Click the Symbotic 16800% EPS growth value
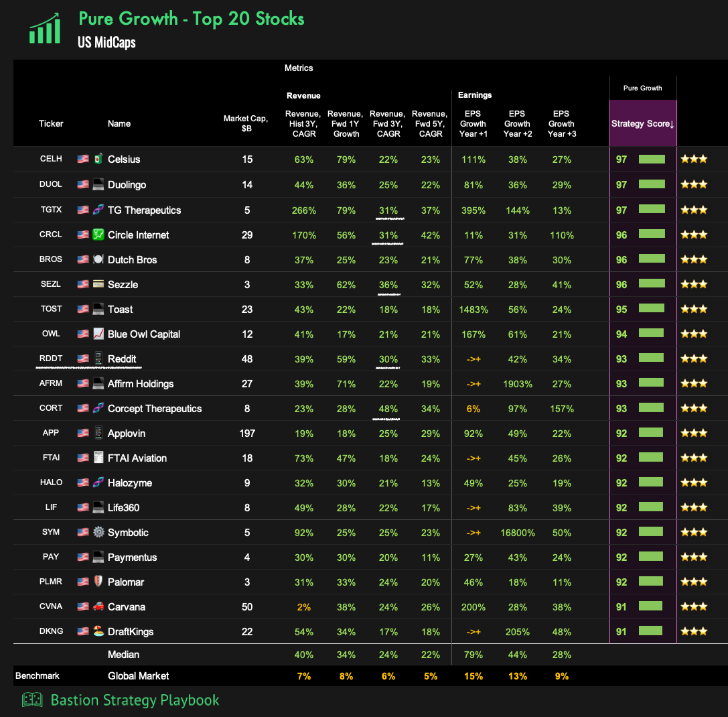The height and width of the screenshot is (717, 728). point(517,533)
